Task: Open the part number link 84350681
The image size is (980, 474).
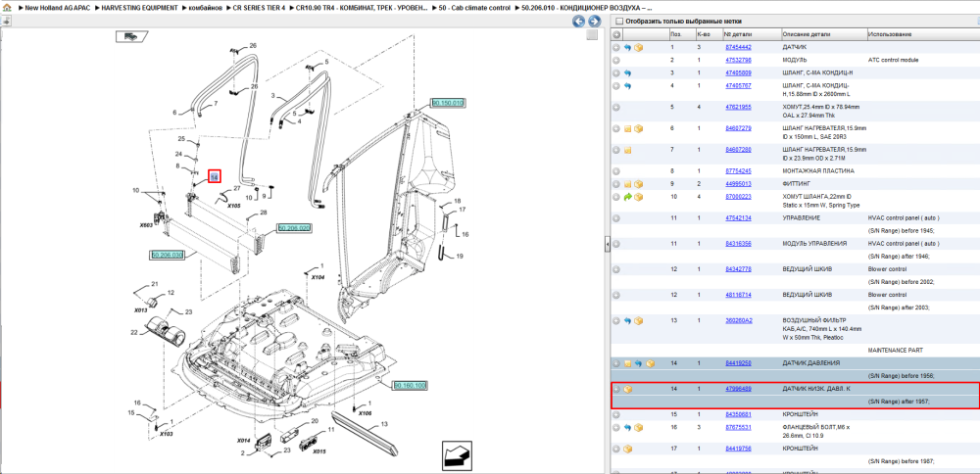Action: (738, 414)
